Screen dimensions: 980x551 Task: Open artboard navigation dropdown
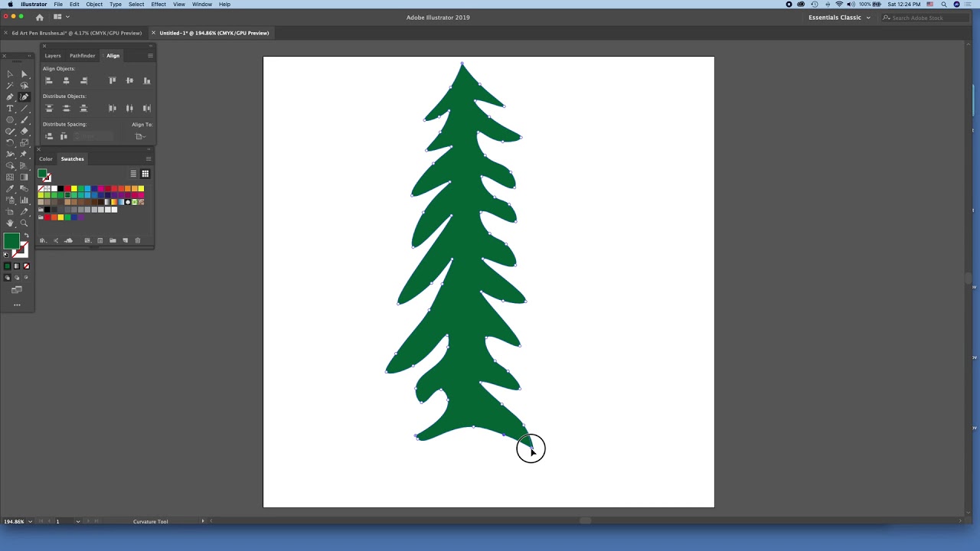click(x=77, y=522)
